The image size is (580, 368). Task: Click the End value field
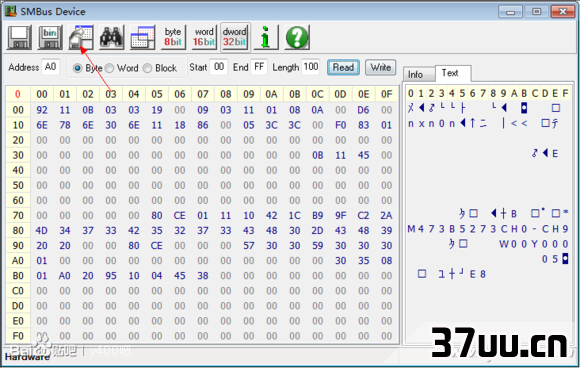coord(259,67)
